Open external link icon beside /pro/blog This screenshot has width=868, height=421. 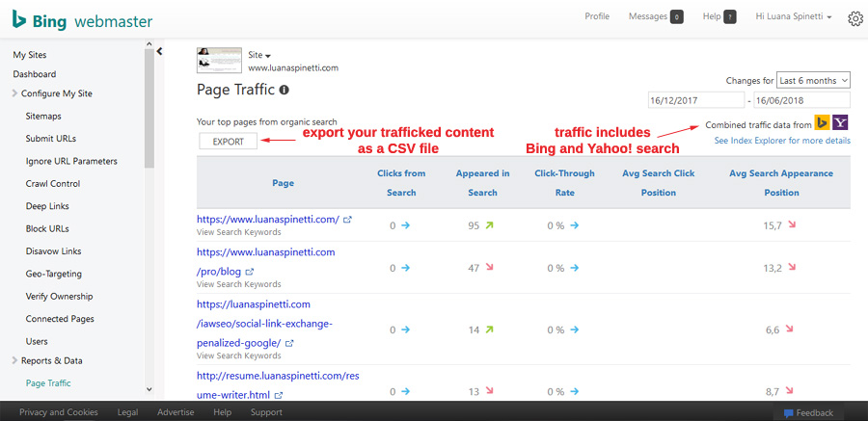249,272
